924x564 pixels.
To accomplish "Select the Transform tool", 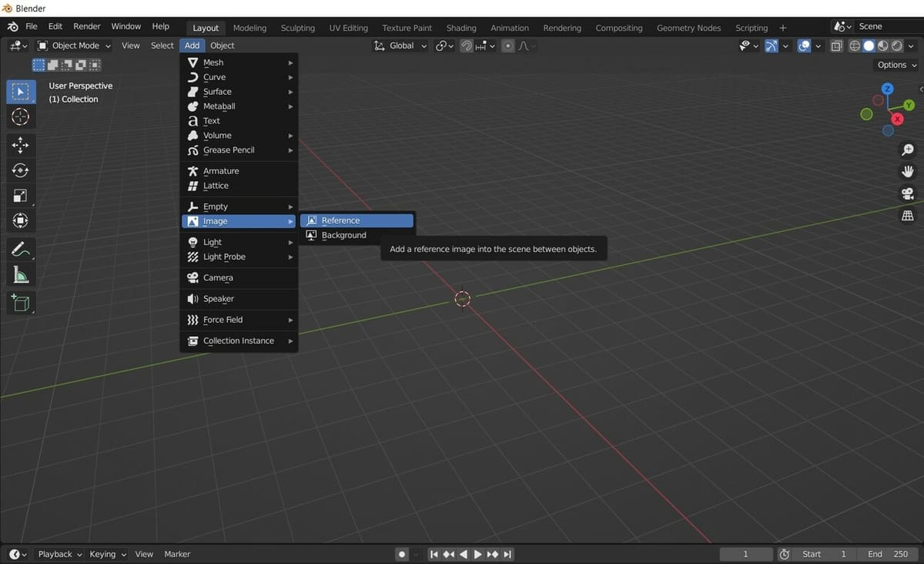I will [x=21, y=221].
